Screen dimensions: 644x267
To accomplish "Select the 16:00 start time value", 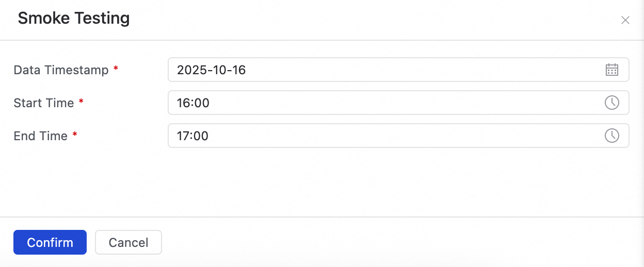I will pyautogui.click(x=193, y=103).
